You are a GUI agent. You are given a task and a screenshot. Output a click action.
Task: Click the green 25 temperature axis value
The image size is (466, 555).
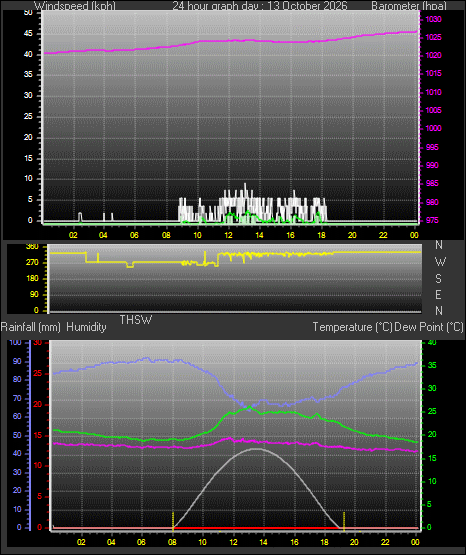point(432,412)
